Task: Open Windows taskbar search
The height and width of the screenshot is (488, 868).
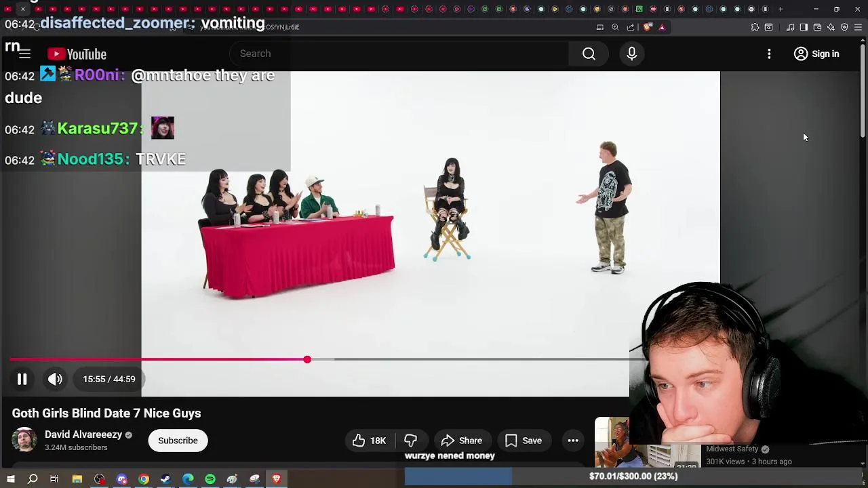Action: (33, 479)
